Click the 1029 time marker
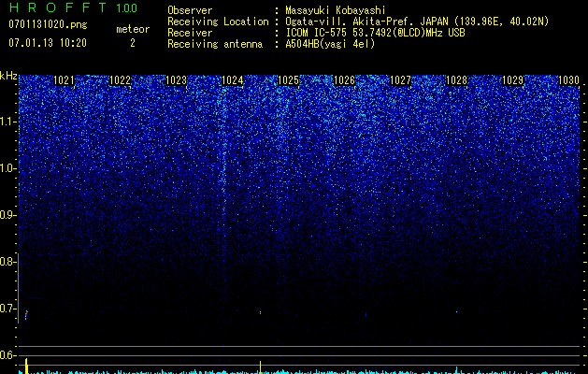The height and width of the screenshot is (374, 588). coord(512,80)
